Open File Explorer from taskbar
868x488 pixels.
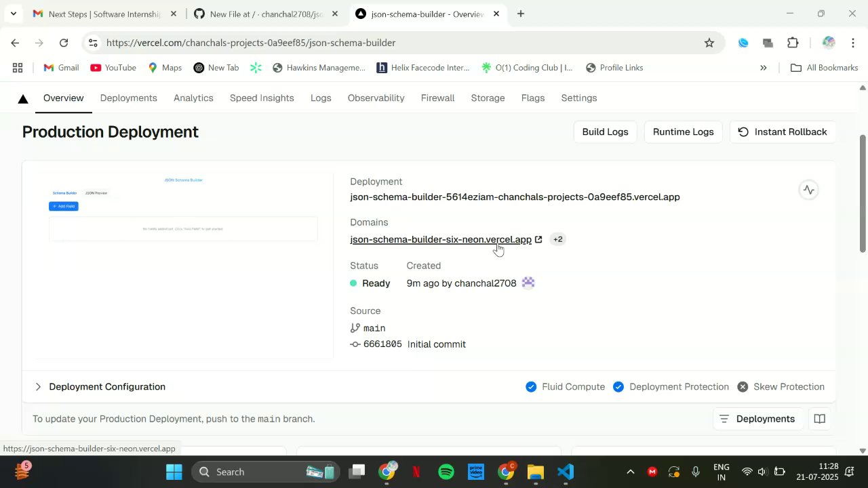pos(536,472)
